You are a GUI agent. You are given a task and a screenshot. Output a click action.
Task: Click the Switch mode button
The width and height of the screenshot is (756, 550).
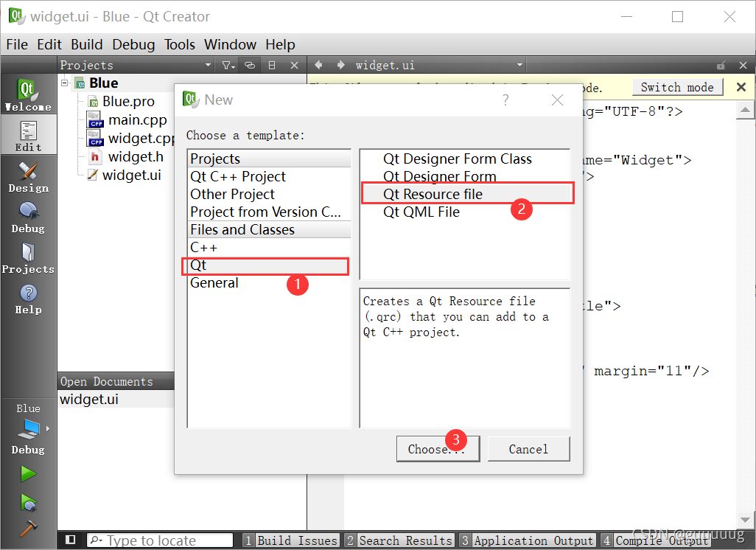click(x=677, y=87)
